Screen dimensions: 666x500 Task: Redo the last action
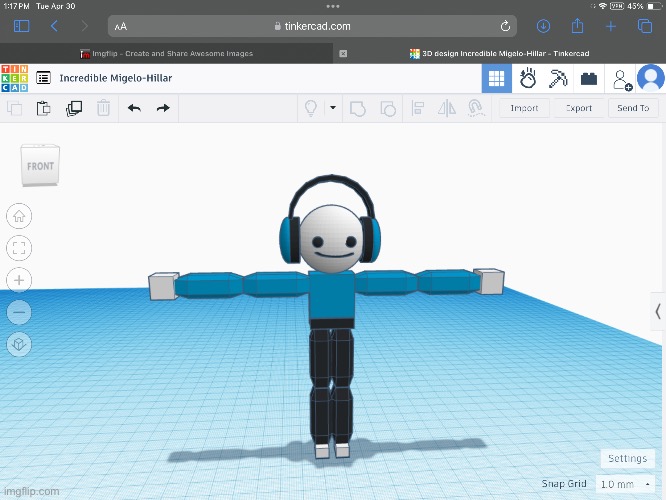163,108
